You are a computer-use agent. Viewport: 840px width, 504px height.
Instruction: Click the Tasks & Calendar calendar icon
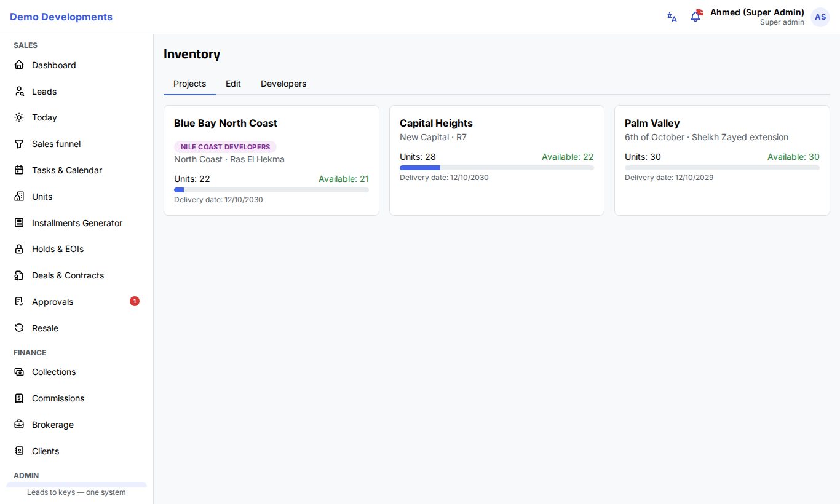click(x=19, y=170)
